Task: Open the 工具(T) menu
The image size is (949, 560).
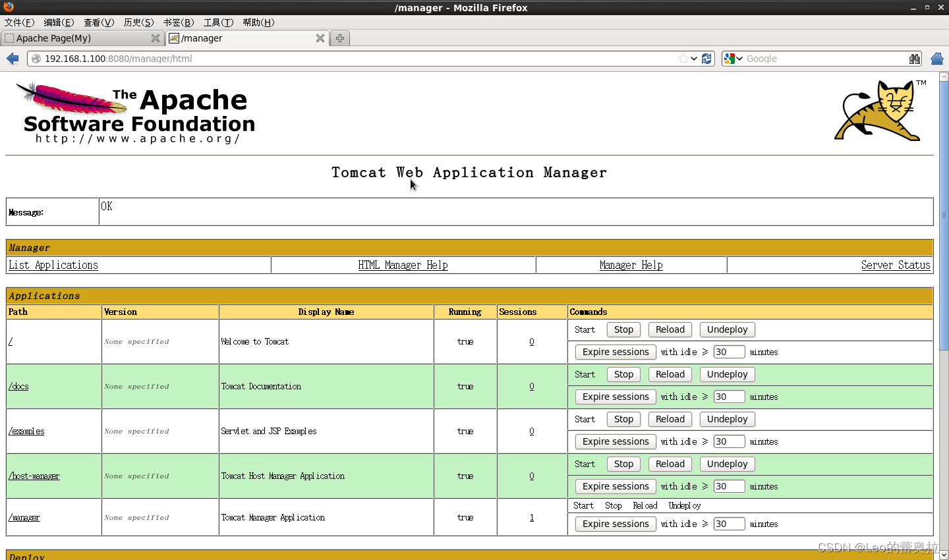Action: [x=219, y=22]
